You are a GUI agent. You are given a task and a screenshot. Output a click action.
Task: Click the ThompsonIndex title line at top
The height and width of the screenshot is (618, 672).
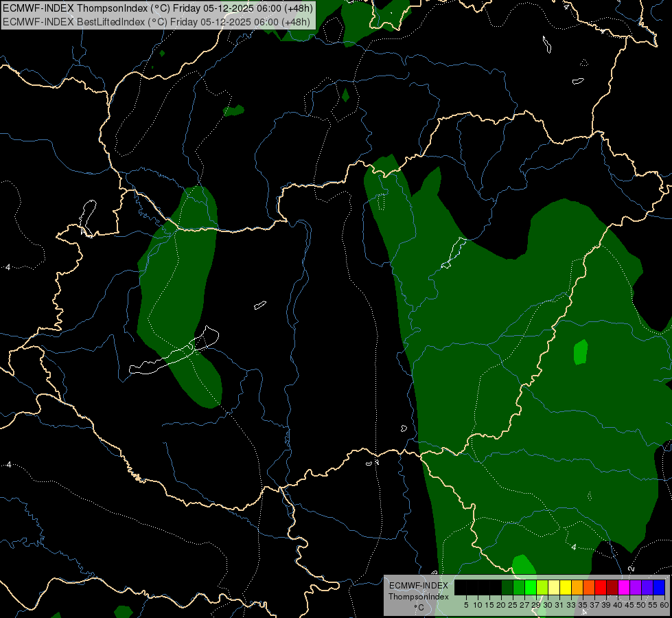coord(158,8)
